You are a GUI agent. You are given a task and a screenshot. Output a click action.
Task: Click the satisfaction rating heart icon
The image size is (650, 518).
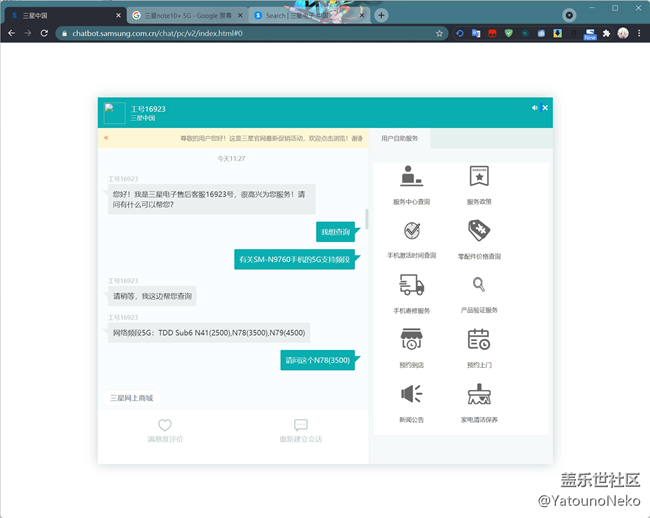(165, 425)
